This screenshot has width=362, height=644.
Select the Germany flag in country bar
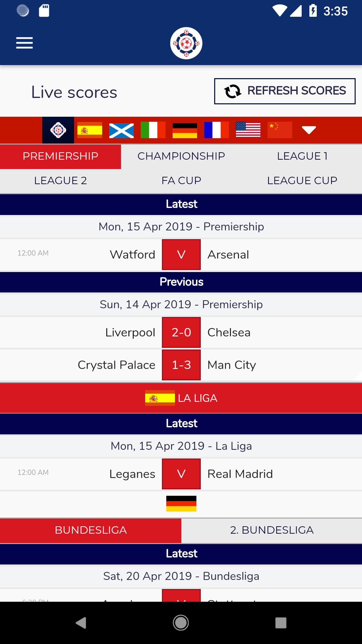tap(185, 130)
